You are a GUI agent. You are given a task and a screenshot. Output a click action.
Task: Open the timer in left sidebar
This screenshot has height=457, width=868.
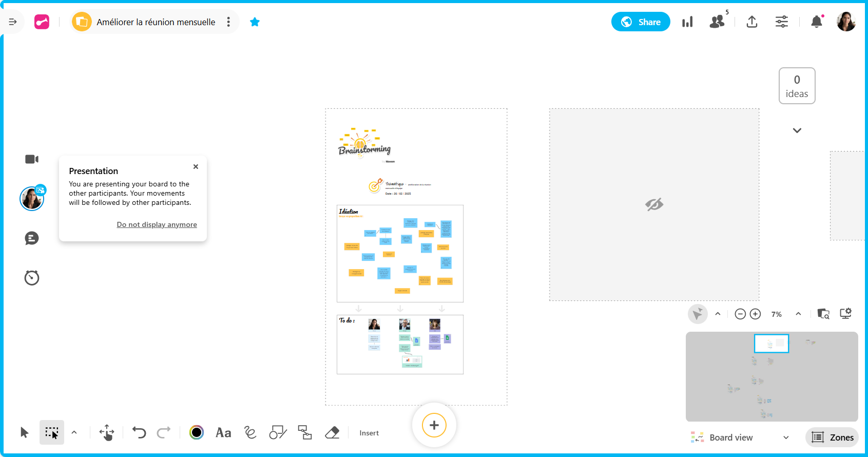point(32,278)
